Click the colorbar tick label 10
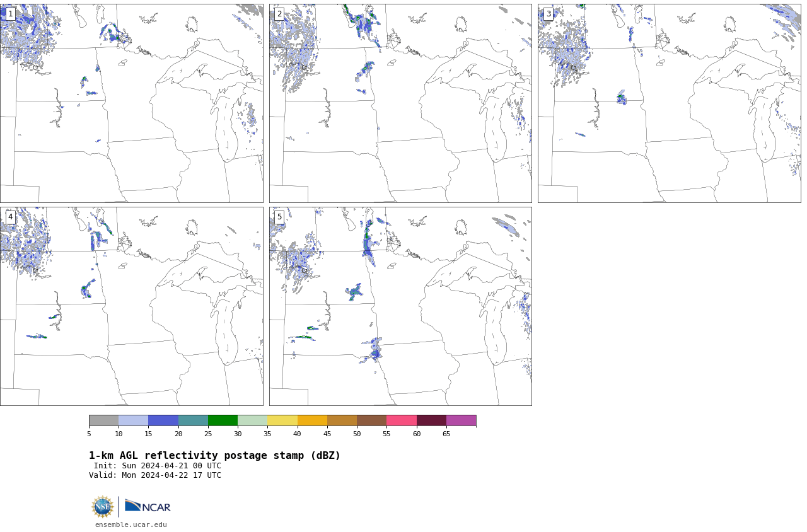Image resolution: width=807 pixels, height=532 pixels. pyautogui.click(x=119, y=434)
